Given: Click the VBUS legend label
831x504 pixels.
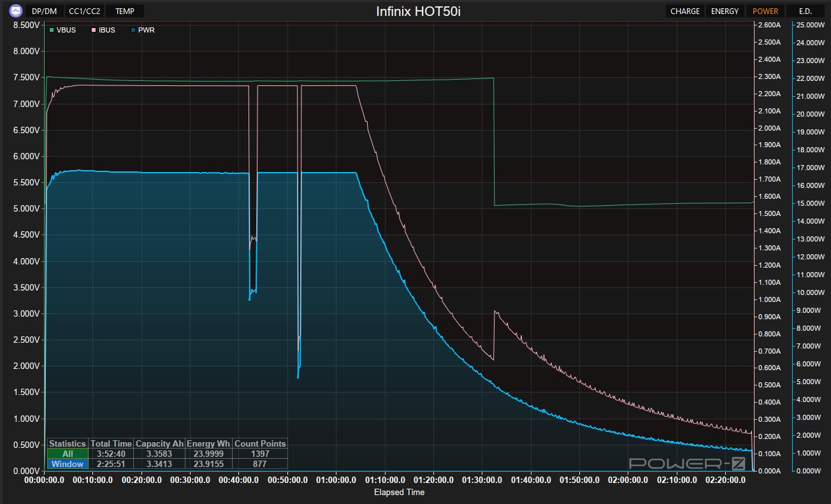Looking at the screenshot, I should point(66,30).
